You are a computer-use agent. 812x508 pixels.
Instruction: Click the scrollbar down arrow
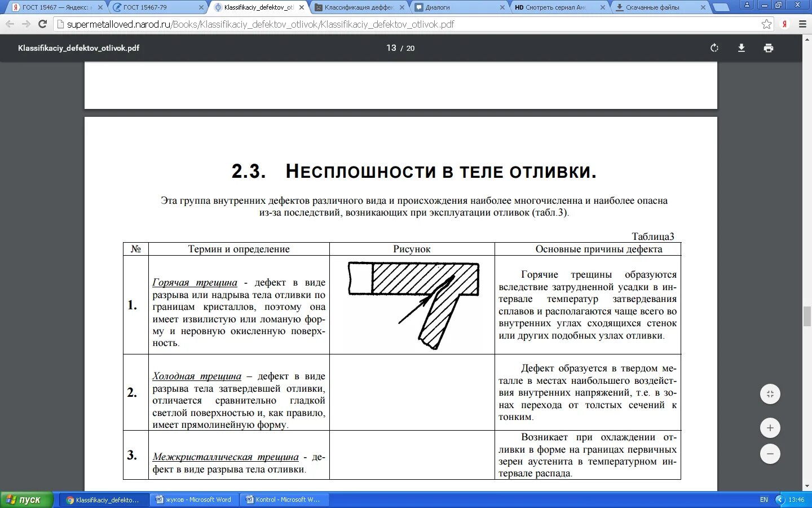point(807,486)
